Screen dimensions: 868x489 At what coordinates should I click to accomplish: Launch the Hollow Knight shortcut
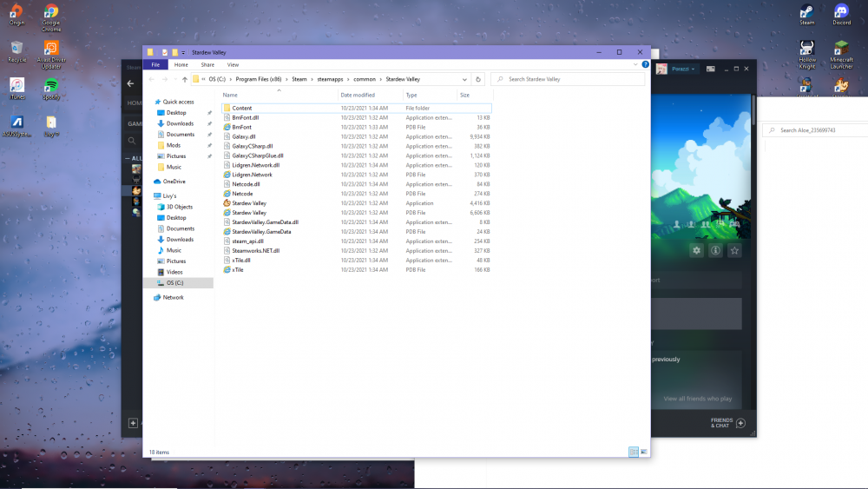(806, 55)
